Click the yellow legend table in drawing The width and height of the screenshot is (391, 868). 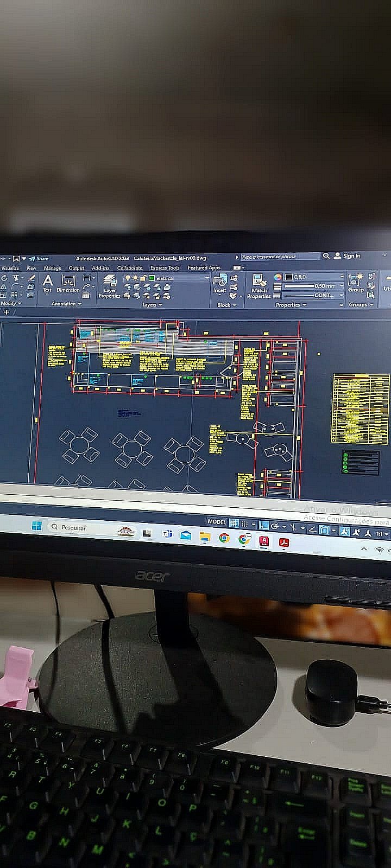coord(361,409)
